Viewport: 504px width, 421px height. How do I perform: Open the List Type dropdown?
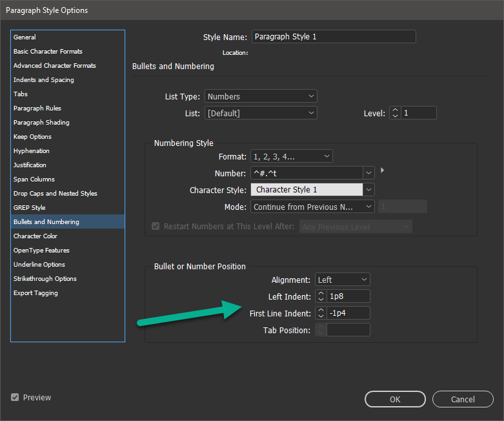coord(261,96)
